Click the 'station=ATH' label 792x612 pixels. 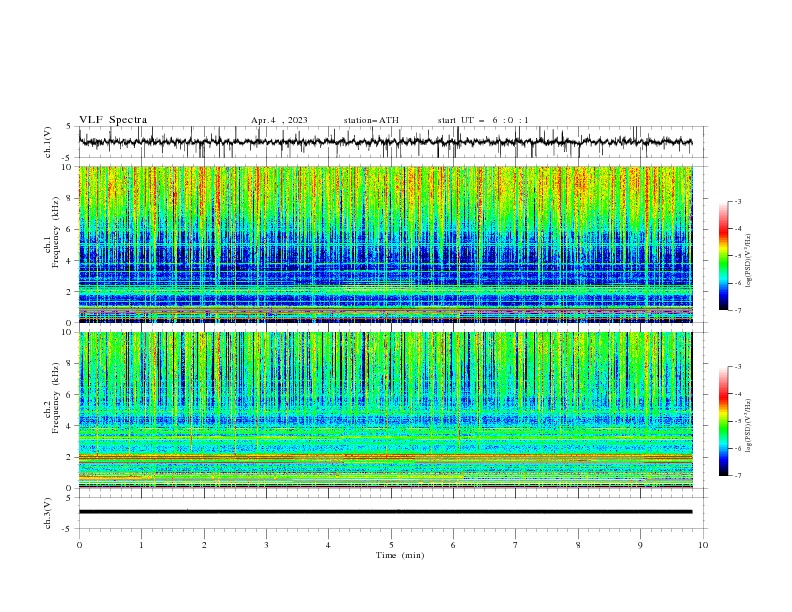click(371, 120)
